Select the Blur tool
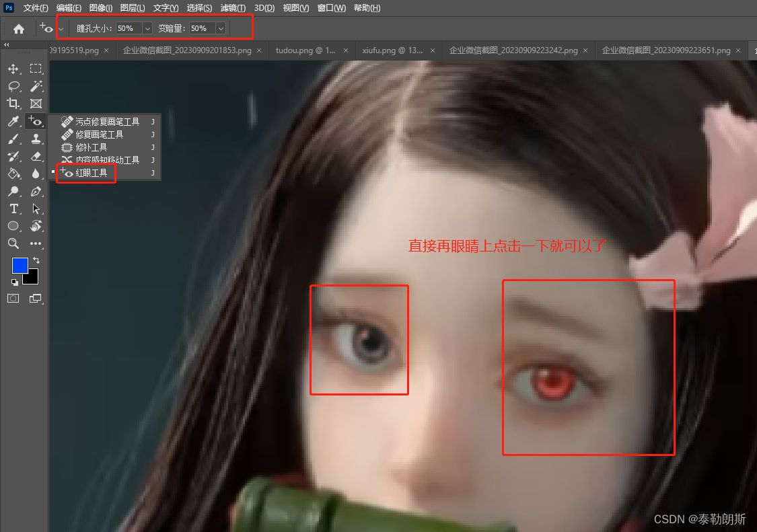 click(x=36, y=174)
